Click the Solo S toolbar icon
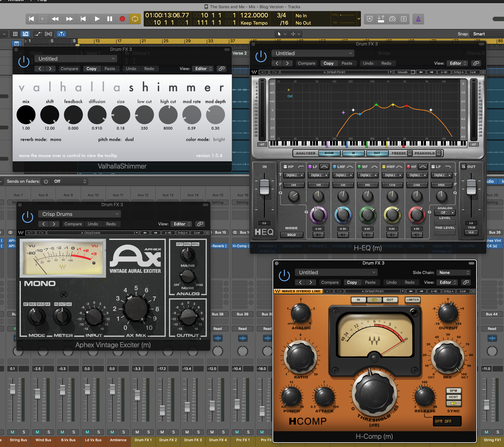The image size is (504, 447). (x=404, y=19)
